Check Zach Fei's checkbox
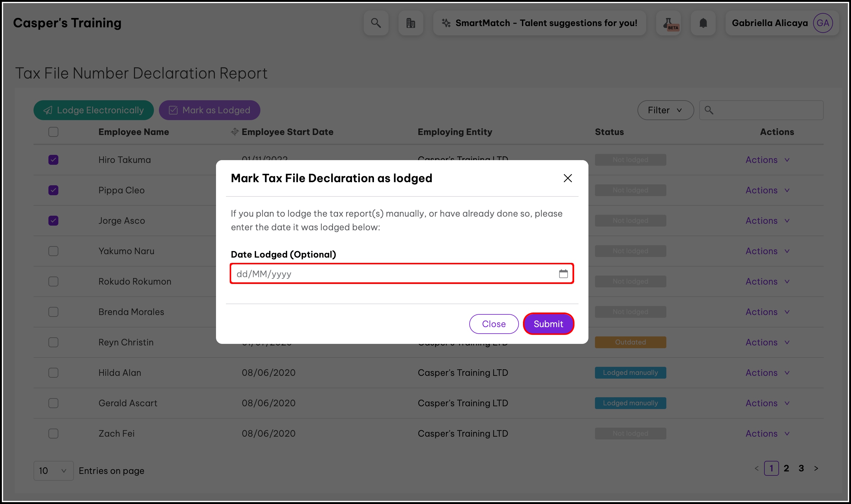 53,433
